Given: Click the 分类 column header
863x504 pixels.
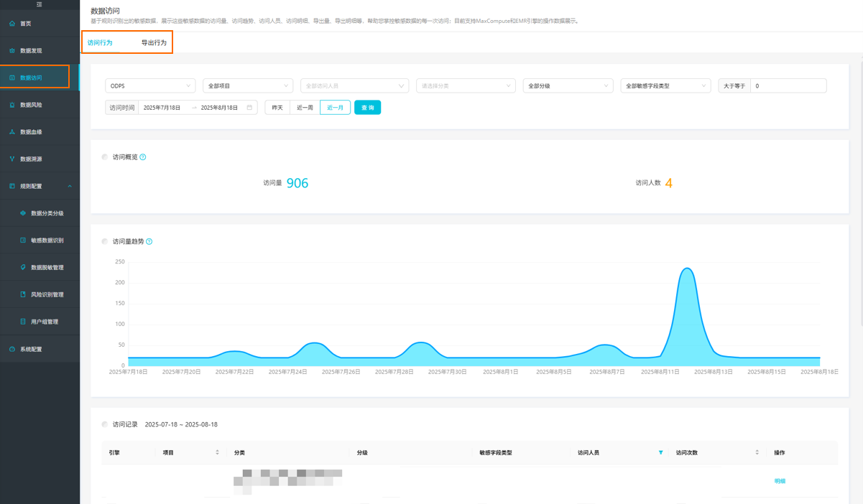Looking at the screenshot, I should pyautogui.click(x=240, y=453).
